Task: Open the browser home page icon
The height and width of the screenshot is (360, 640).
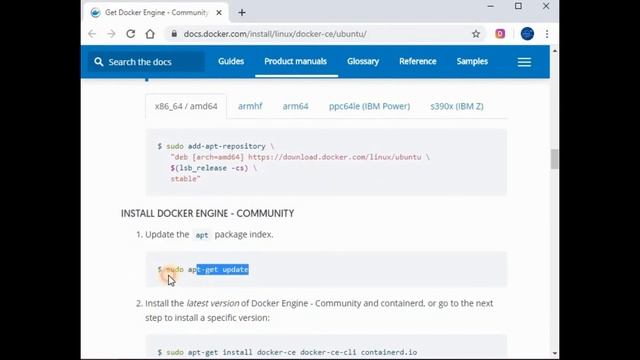Action: click(150, 34)
